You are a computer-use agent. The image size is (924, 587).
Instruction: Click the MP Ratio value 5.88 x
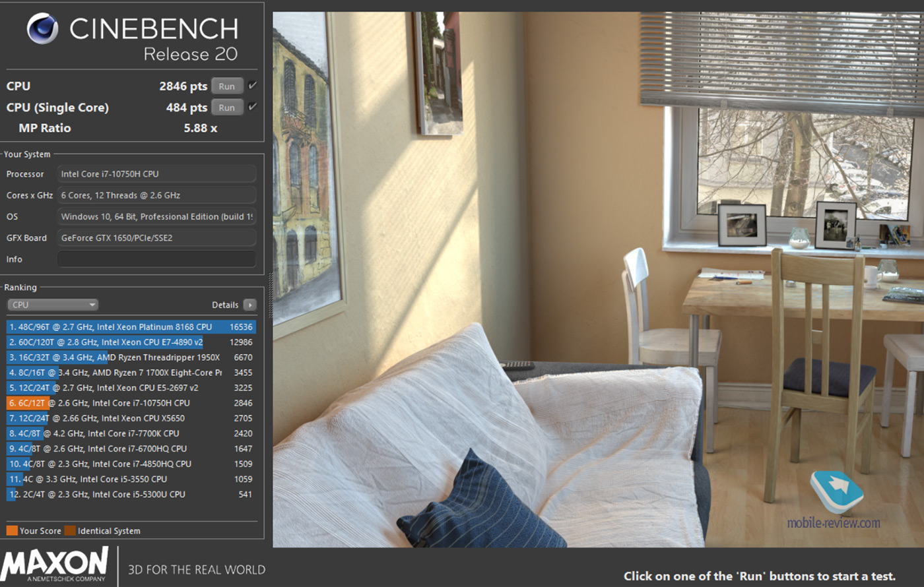[201, 128]
